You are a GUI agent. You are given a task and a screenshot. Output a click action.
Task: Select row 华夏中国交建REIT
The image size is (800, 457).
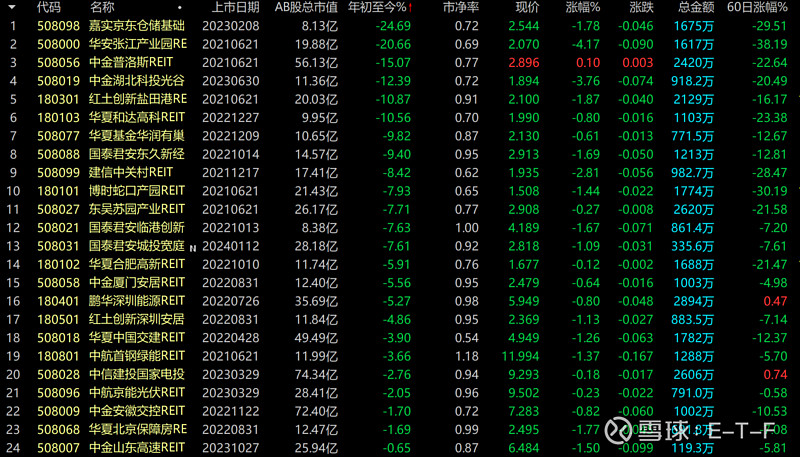[400, 338]
